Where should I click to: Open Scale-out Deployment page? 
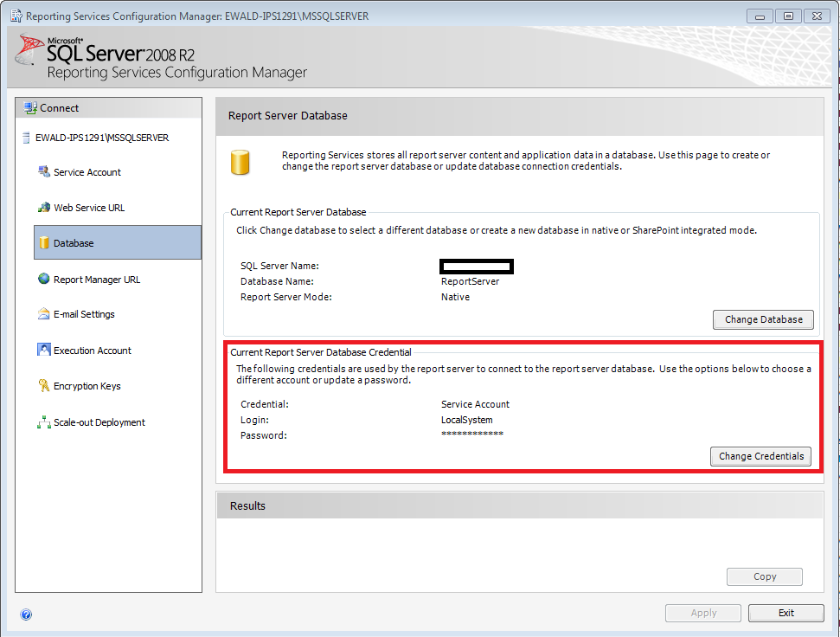coord(99,422)
